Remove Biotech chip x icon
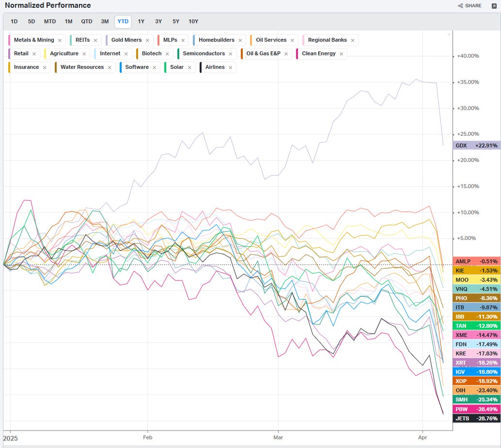 click(x=167, y=54)
